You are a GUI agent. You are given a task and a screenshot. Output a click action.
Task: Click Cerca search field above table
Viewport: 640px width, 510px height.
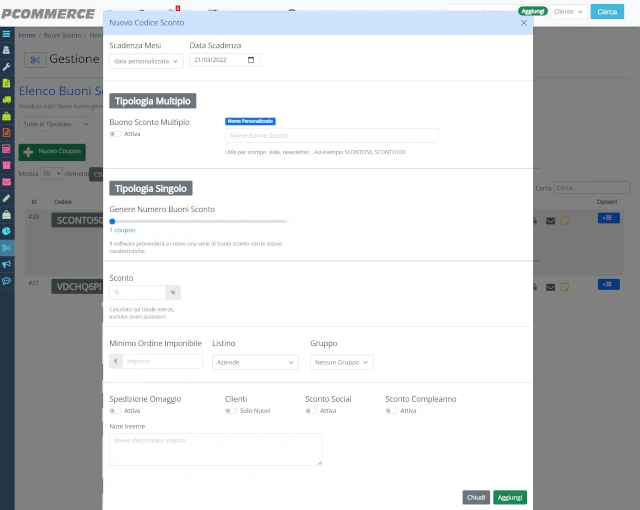tap(592, 188)
